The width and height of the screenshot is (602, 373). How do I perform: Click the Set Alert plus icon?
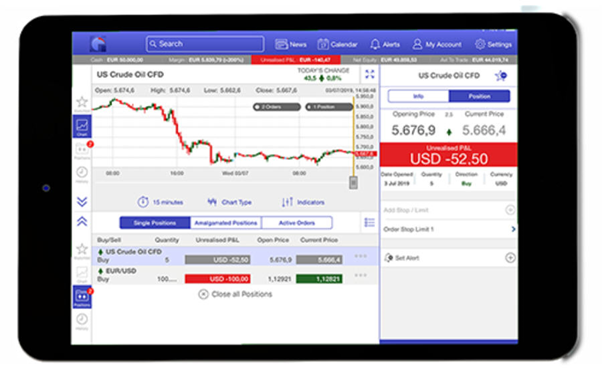[x=510, y=258]
